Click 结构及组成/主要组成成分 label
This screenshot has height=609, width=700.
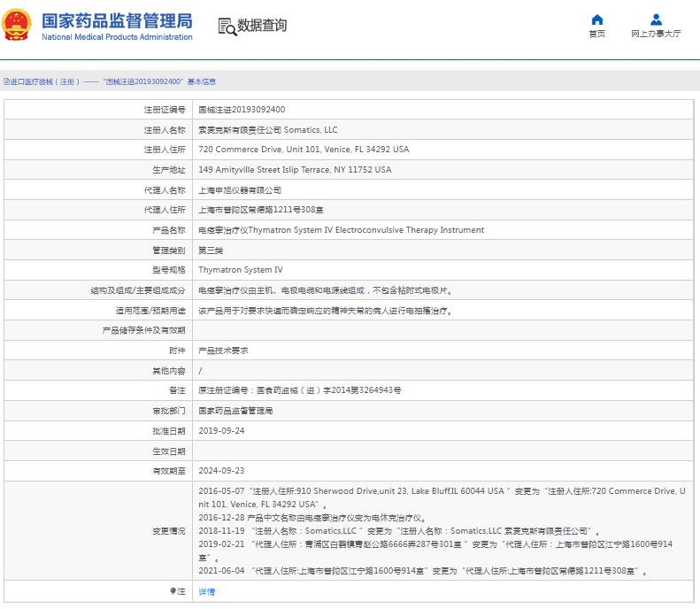(x=138, y=290)
